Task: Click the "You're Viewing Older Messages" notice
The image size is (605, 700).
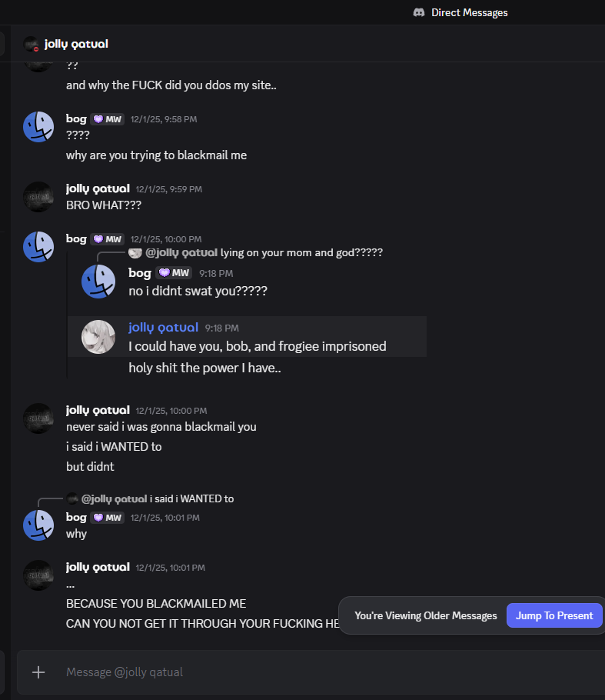Action: coord(425,615)
